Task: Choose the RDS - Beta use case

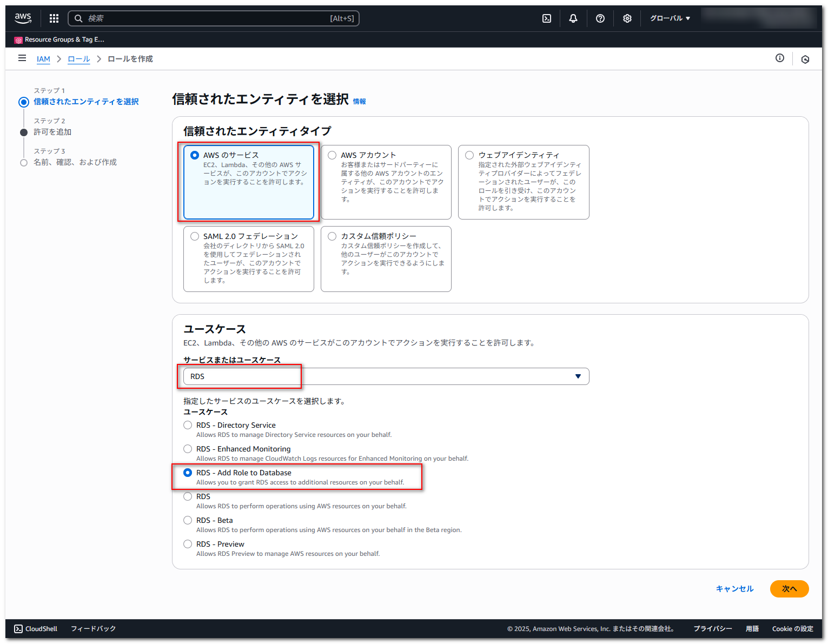Action: 188,520
